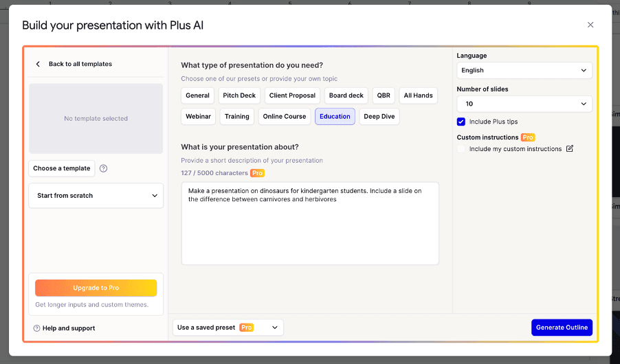
Task: Open the Use a saved preset dropdown
Action: [x=228, y=327]
